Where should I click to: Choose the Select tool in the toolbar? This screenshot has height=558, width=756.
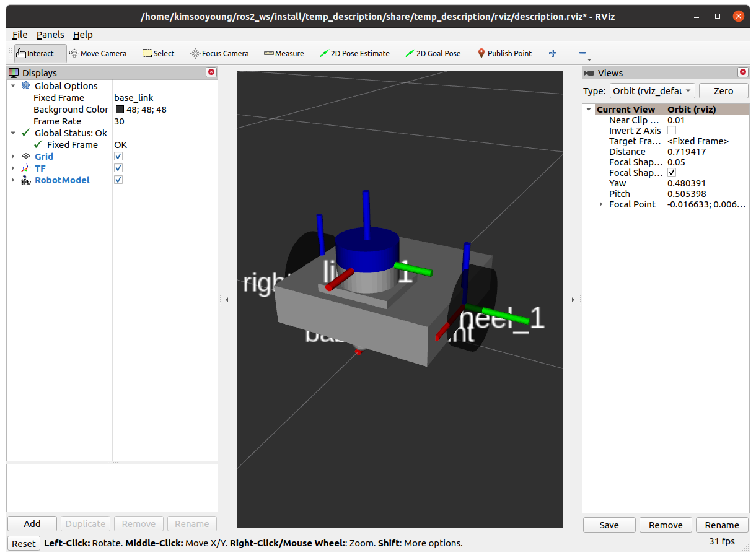pyautogui.click(x=158, y=53)
